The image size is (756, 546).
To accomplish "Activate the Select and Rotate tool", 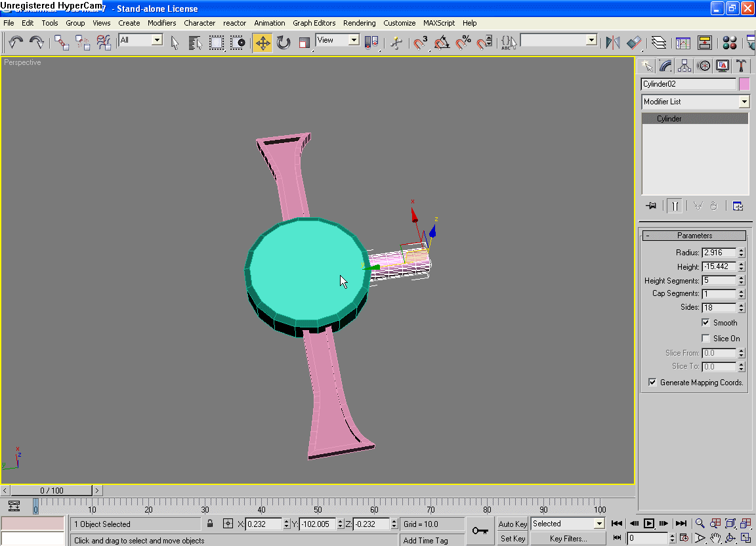I will coord(283,43).
